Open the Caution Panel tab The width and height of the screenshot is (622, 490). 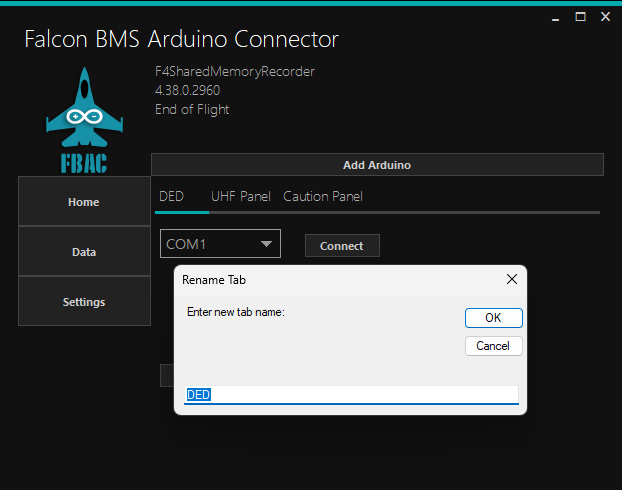click(x=323, y=197)
